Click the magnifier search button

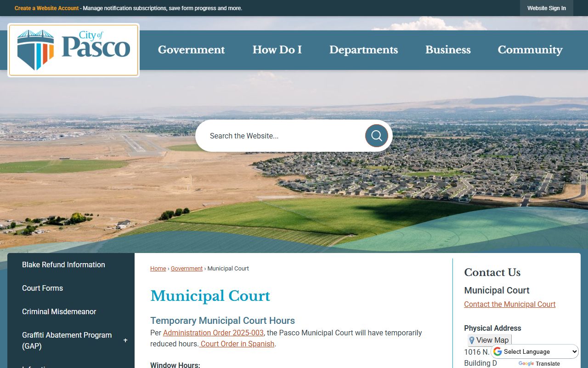point(377,136)
